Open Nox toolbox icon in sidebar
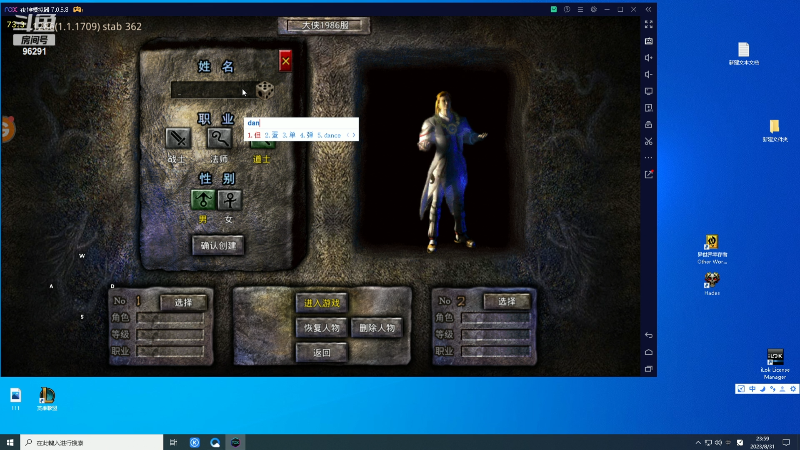 (x=648, y=124)
